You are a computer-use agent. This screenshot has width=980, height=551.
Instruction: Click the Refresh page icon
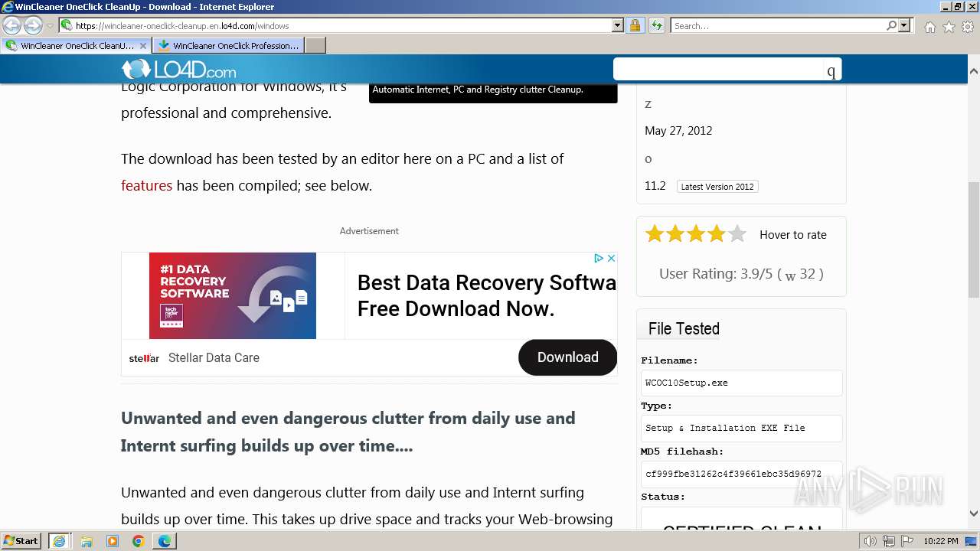pos(657,25)
